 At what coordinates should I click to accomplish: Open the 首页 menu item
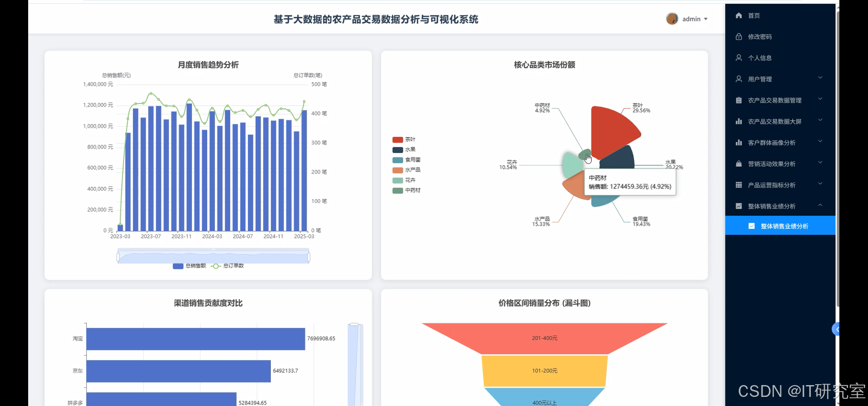780,15
